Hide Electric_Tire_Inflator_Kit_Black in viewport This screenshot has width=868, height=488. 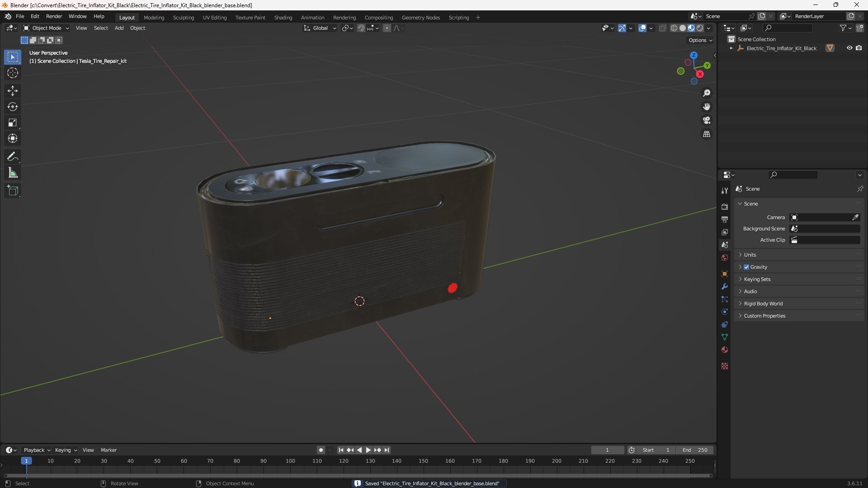pos(849,48)
